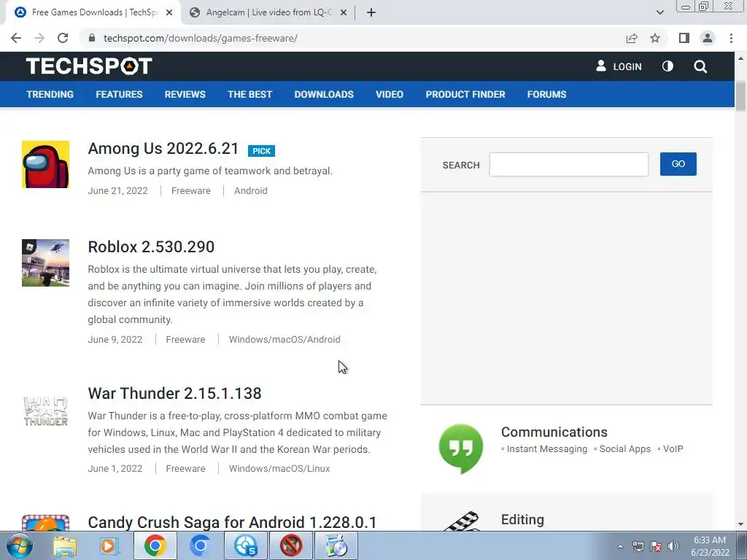This screenshot has height=560, width=747.
Task: Show hidden system tray icons arrow
Action: [620, 546]
